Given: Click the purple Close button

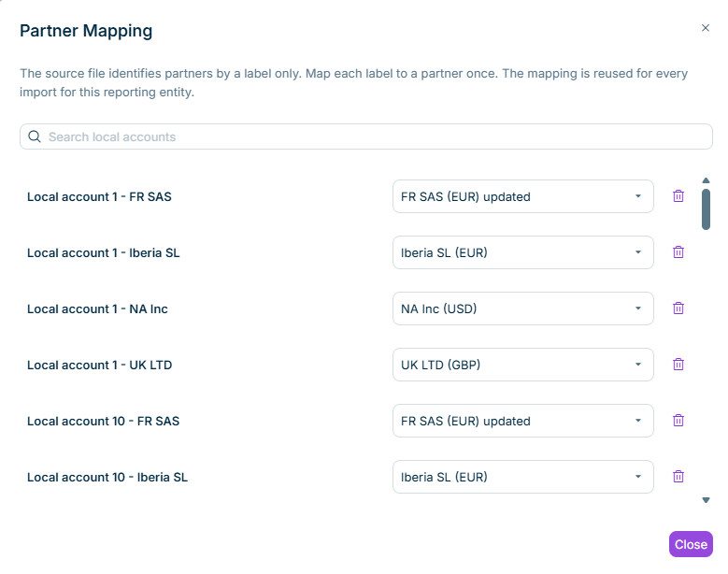Looking at the screenshot, I should pos(691,544).
